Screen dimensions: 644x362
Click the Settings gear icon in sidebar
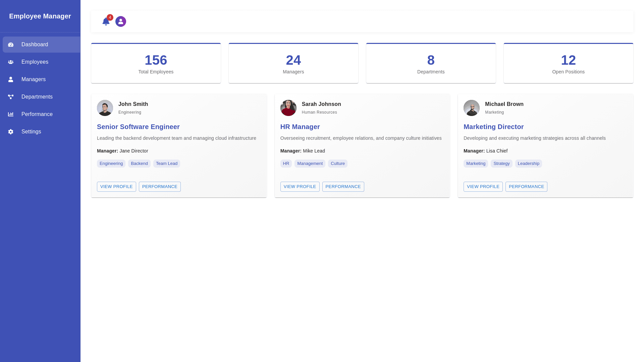point(11,132)
